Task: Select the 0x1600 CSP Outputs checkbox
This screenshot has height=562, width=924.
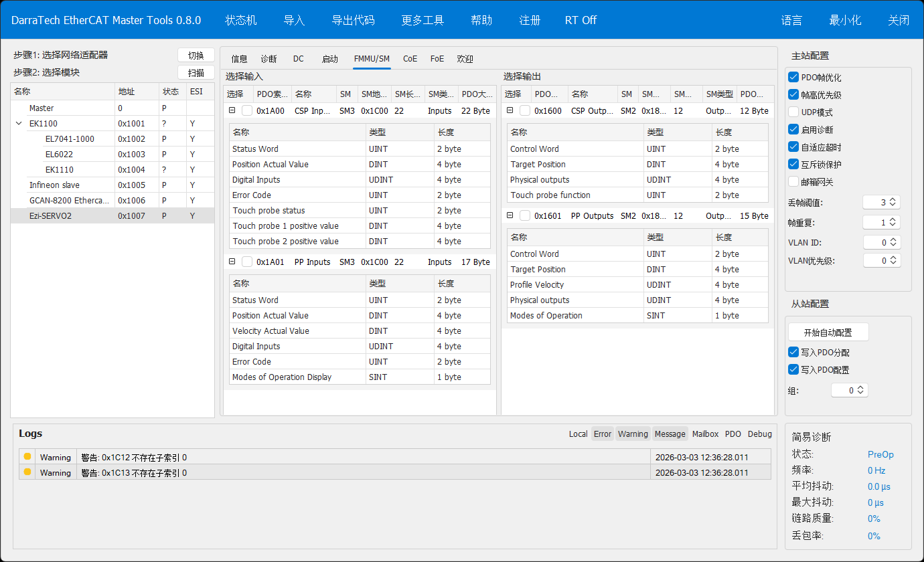Action: pos(525,111)
